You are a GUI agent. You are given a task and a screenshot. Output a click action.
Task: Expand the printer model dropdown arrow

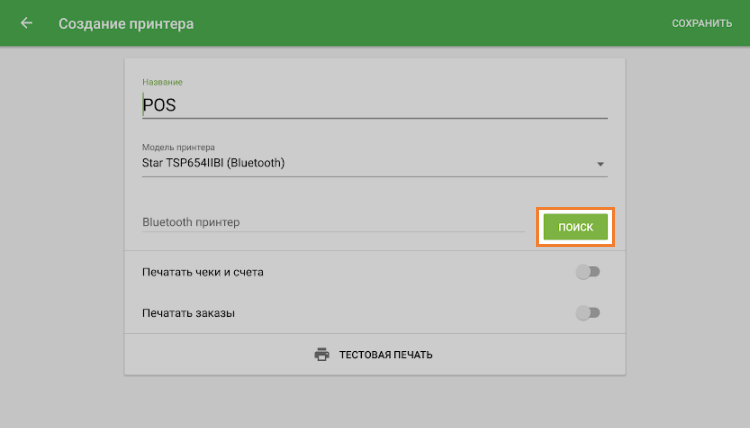coord(601,164)
